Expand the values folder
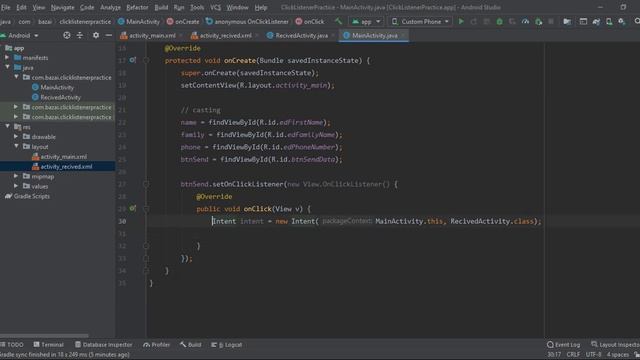The width and height of the screenshot is (640, 360). click(x=16, y=186)
